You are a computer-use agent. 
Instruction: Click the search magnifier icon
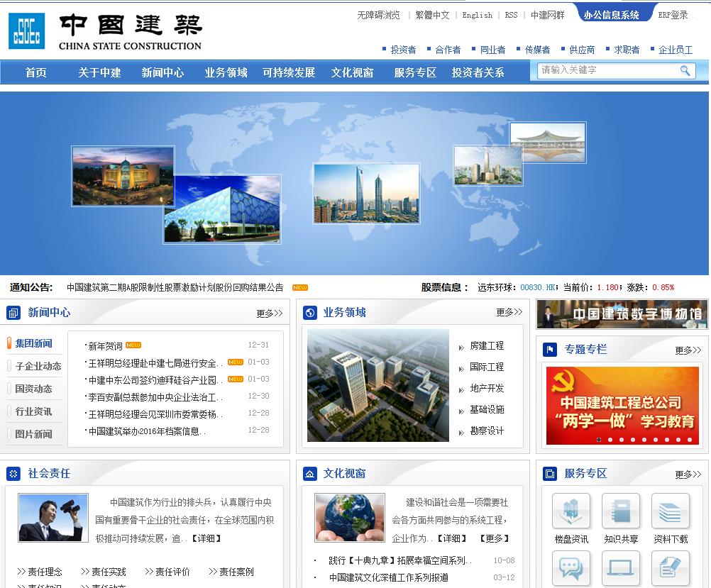[685, 70]
